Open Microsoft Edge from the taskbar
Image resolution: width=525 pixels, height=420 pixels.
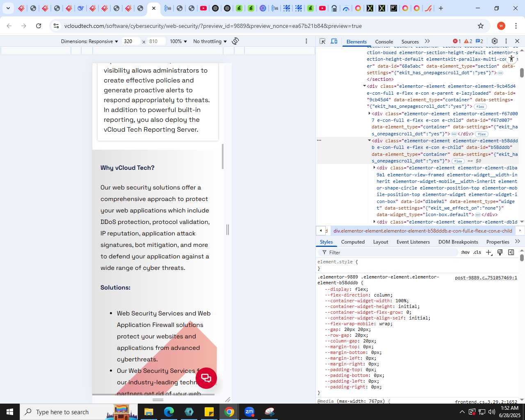tap(169, 412)
